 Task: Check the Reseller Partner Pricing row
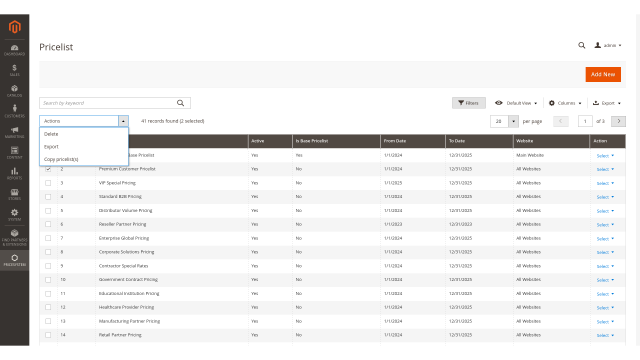click(48, 224)
